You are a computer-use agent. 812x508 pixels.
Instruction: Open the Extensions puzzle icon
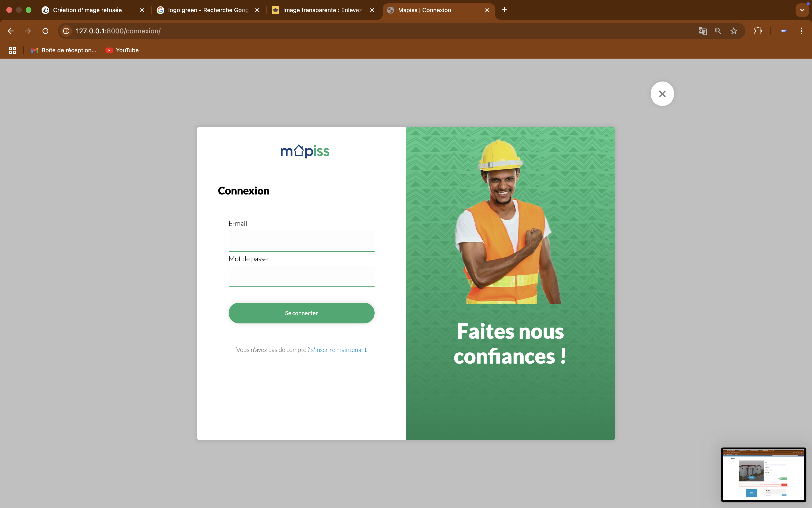[758, 31]
